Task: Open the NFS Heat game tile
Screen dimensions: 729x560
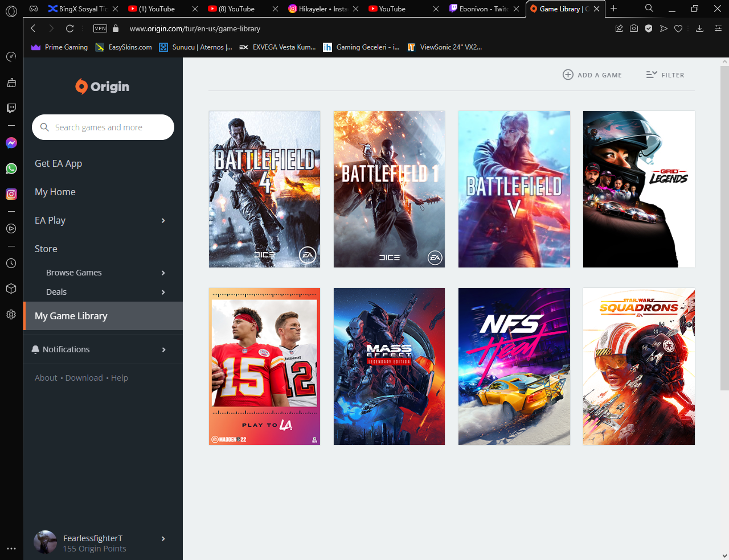Action: point(514,367)
